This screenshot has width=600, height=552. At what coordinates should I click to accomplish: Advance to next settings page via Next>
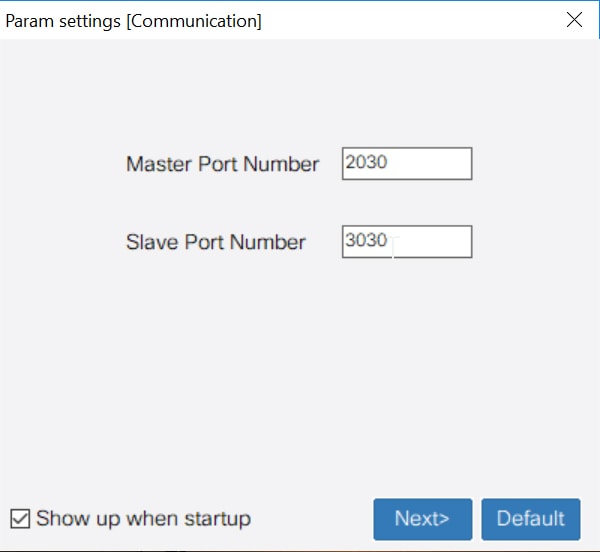point(422,519)
